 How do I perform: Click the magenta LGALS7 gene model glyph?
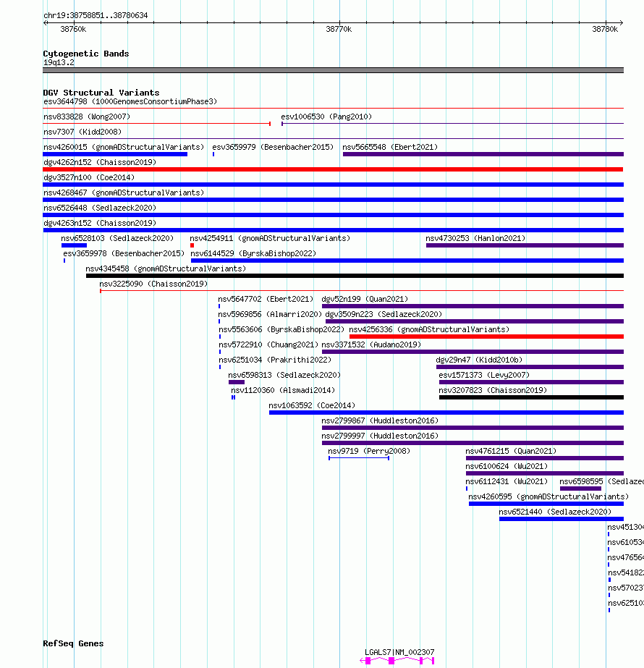pyautogui.click(x=397, y=661)
